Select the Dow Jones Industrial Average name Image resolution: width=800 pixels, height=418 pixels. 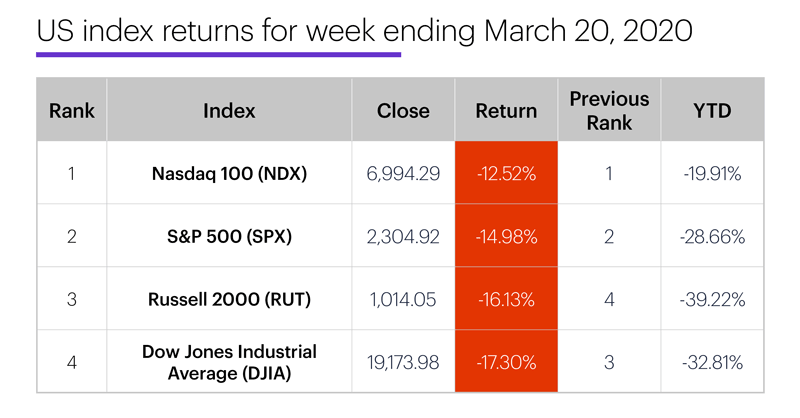229,361
